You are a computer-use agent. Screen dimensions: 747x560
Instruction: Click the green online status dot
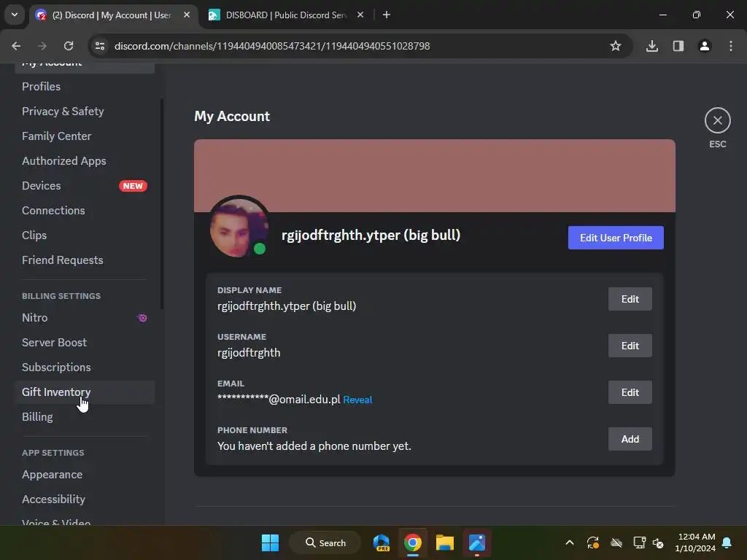tap(259, 249)
